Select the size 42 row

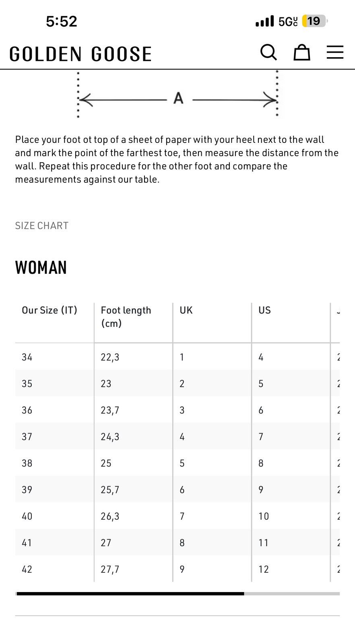point(177,569)
